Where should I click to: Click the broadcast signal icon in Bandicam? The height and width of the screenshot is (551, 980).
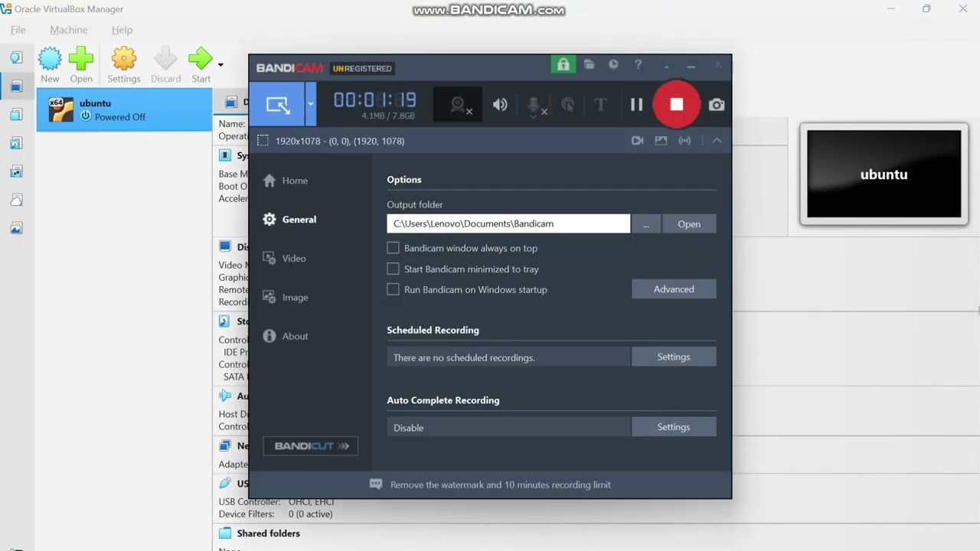pyautogui.click(x=684, y=141)
